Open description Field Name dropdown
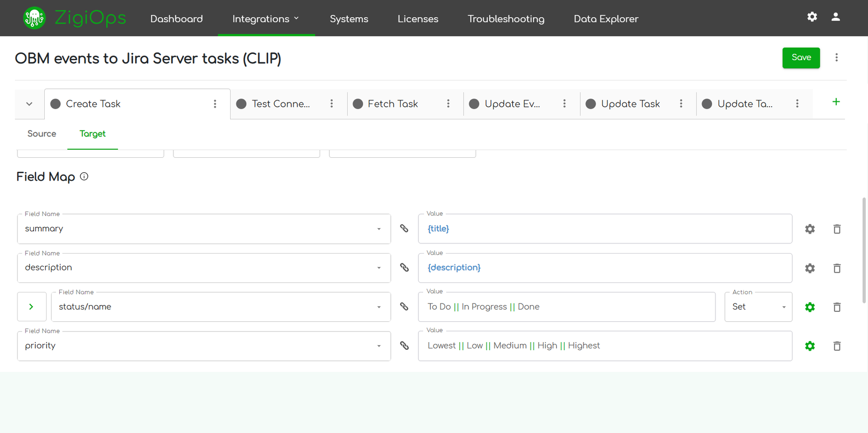Screen dimensions: 868x433 [204, 268]
